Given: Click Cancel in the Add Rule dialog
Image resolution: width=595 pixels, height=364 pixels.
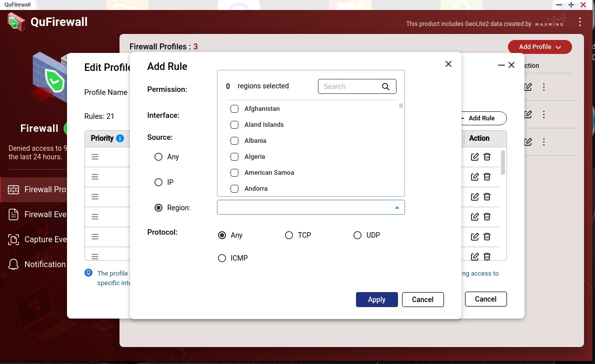Looking at the screenshot, I should click(422, 300).
